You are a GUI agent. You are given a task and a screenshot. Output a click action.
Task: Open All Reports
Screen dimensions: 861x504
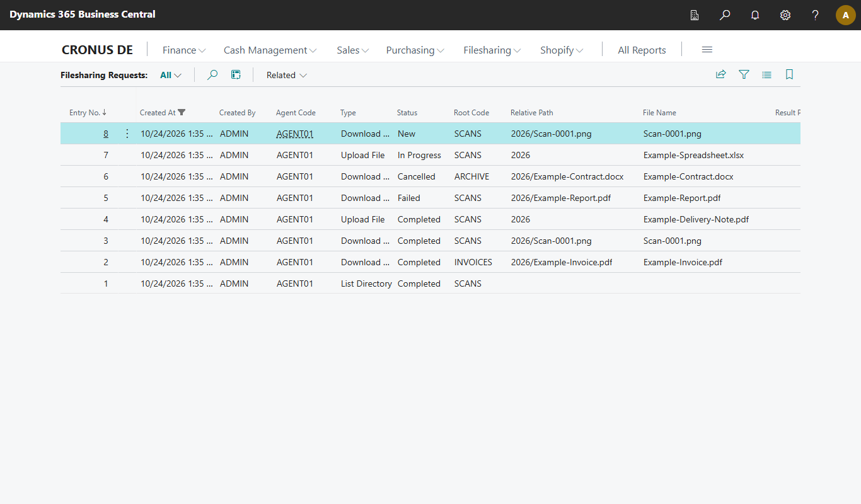click(x=642, y=50)
